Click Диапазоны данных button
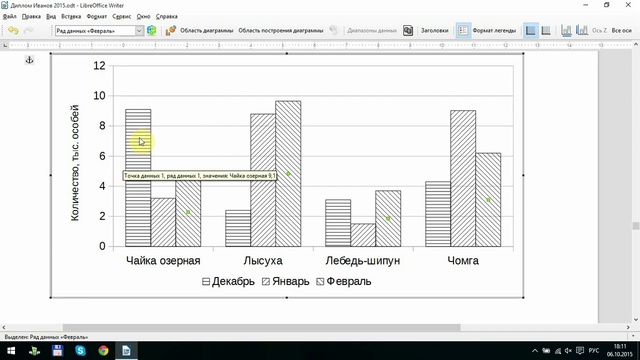This screenshot has width=640, height=360. 372,31
